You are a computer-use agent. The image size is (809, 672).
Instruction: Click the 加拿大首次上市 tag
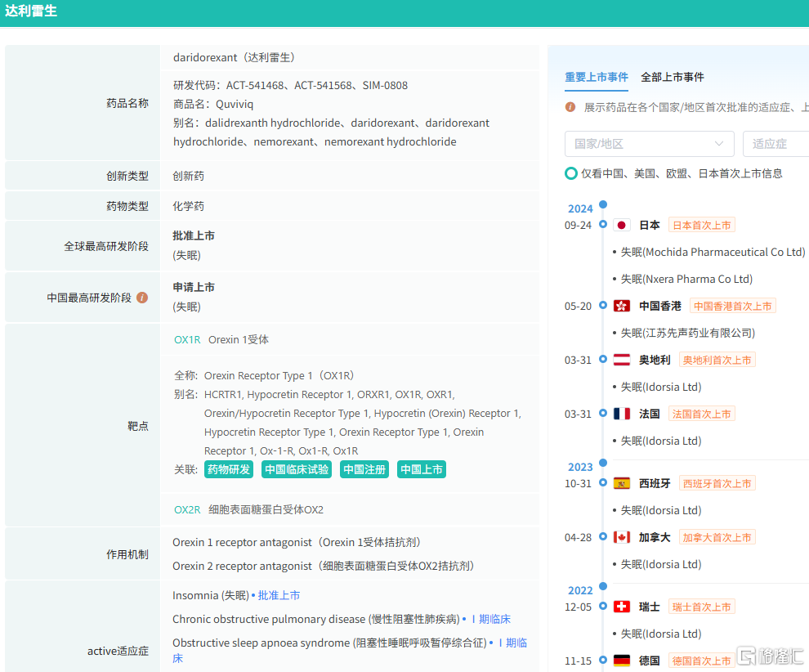pos(717,537)
